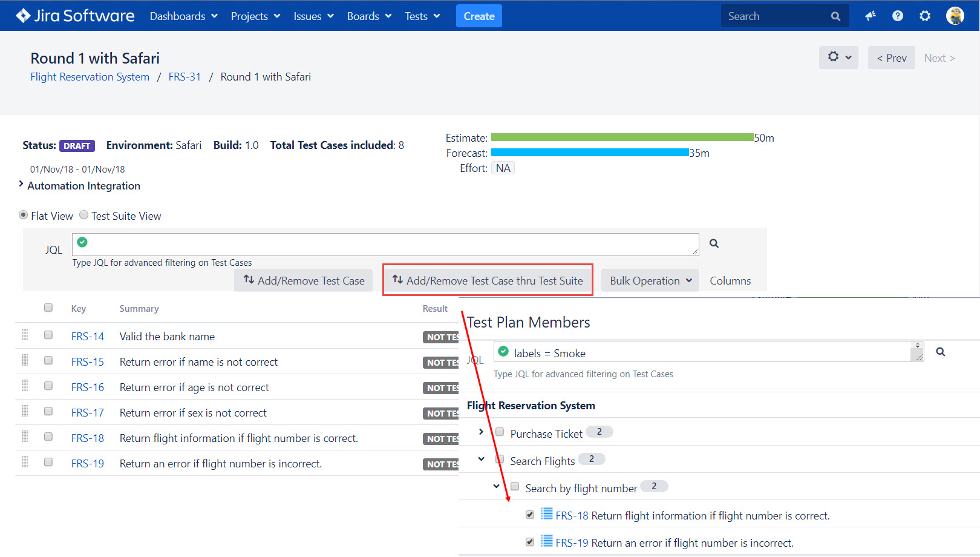Expand the Automation Integration section

[x=21, y=184]
